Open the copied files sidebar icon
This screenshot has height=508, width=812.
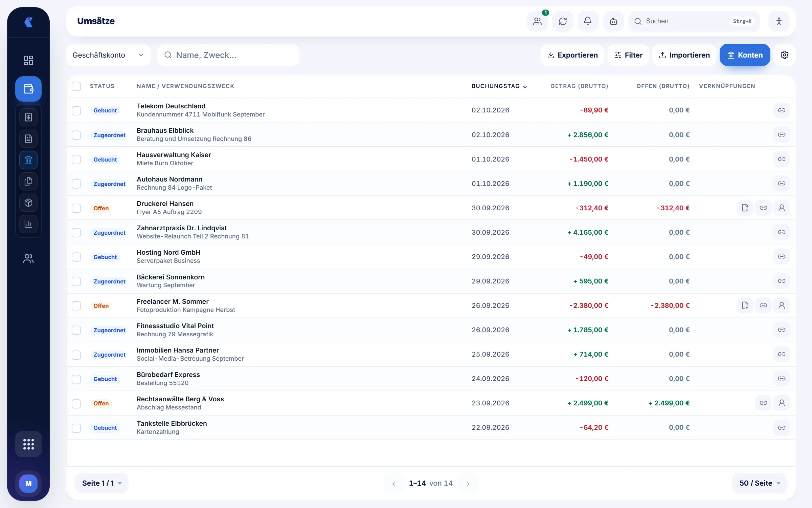tap(28, 182)
